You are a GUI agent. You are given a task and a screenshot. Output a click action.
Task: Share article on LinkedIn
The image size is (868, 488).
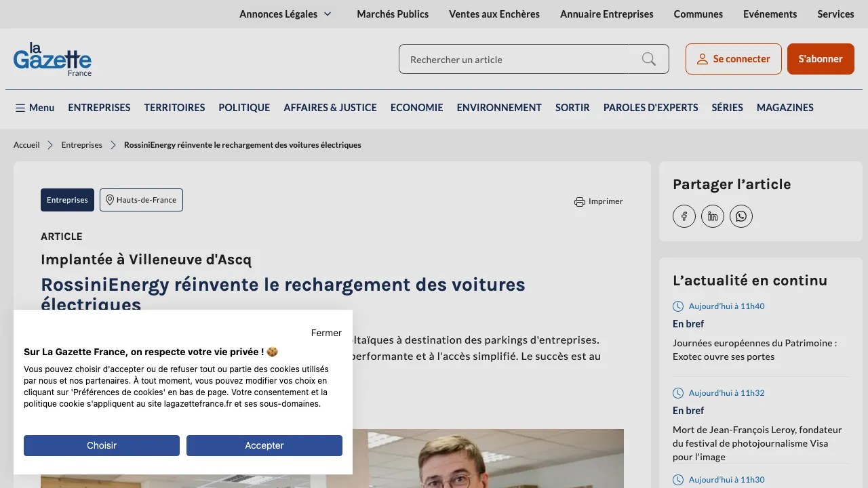(x=713, y=216)
